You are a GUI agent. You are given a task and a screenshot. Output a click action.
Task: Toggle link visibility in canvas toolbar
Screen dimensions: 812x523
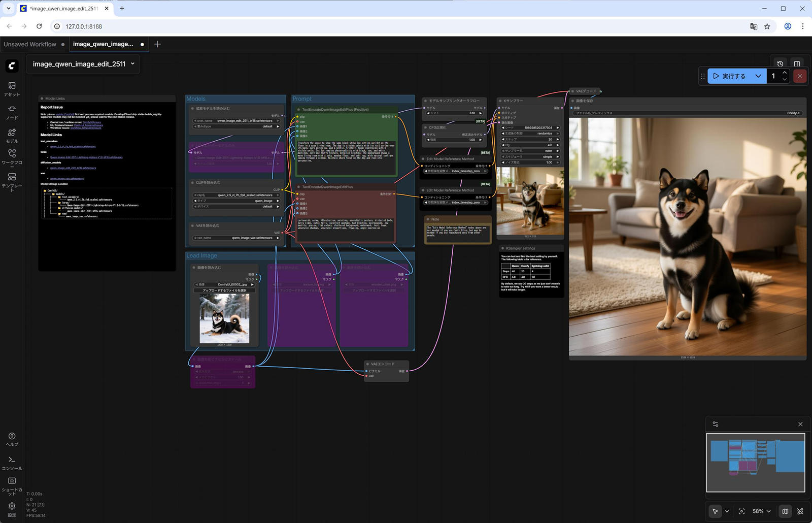[800, 511]
